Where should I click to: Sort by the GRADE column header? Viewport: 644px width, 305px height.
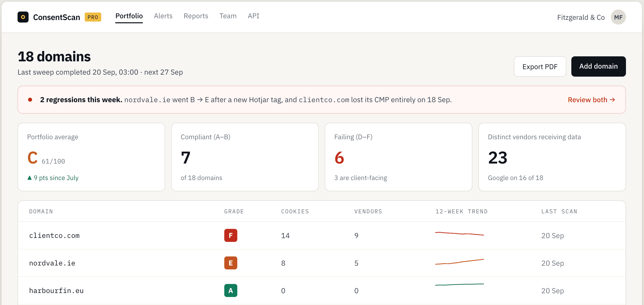coord(234,211)
